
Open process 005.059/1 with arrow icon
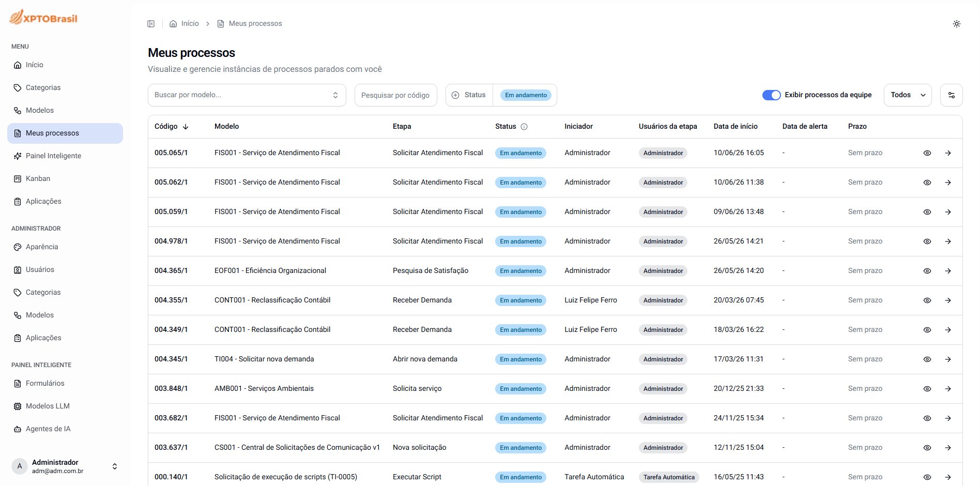tap(948, 212)
